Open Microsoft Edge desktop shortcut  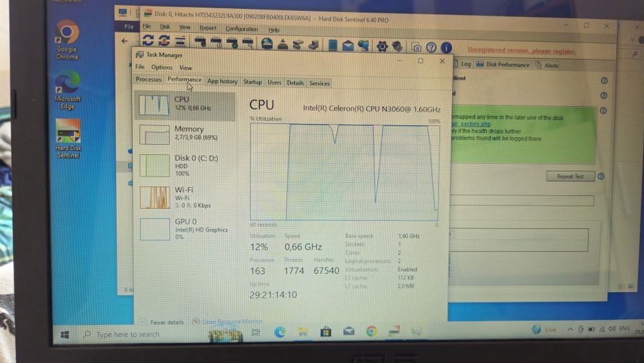pos(68,90)
